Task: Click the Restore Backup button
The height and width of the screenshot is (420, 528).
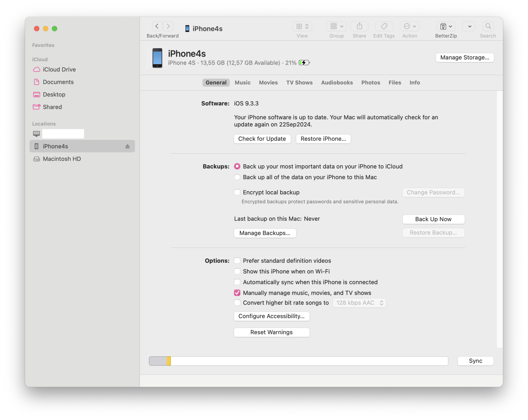Action: [x=433, y=233]
